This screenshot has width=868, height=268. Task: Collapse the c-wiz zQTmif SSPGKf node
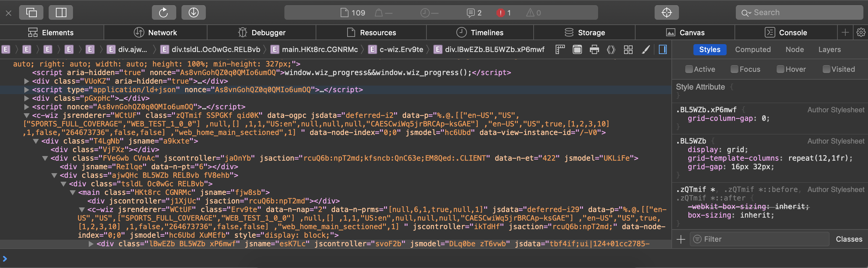point(27,116)
